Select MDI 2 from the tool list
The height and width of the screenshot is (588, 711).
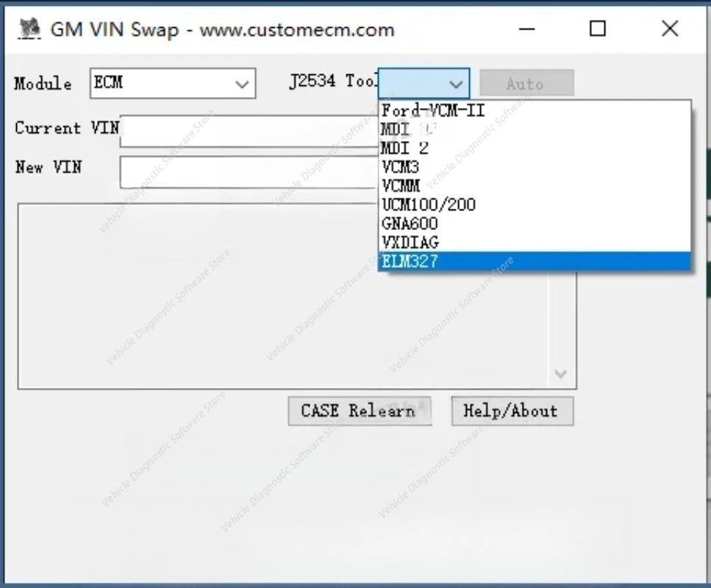coord(535,148)
